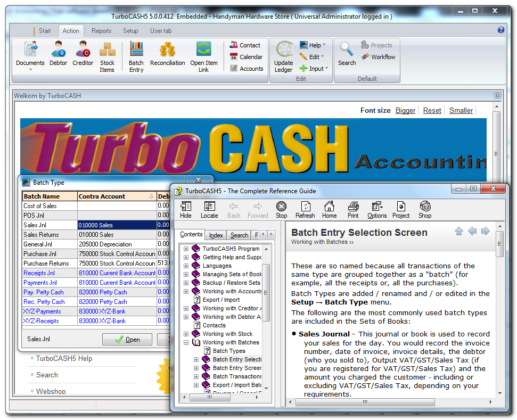Refresh the help page
The image size is (517, 420).
coord(305,210)
